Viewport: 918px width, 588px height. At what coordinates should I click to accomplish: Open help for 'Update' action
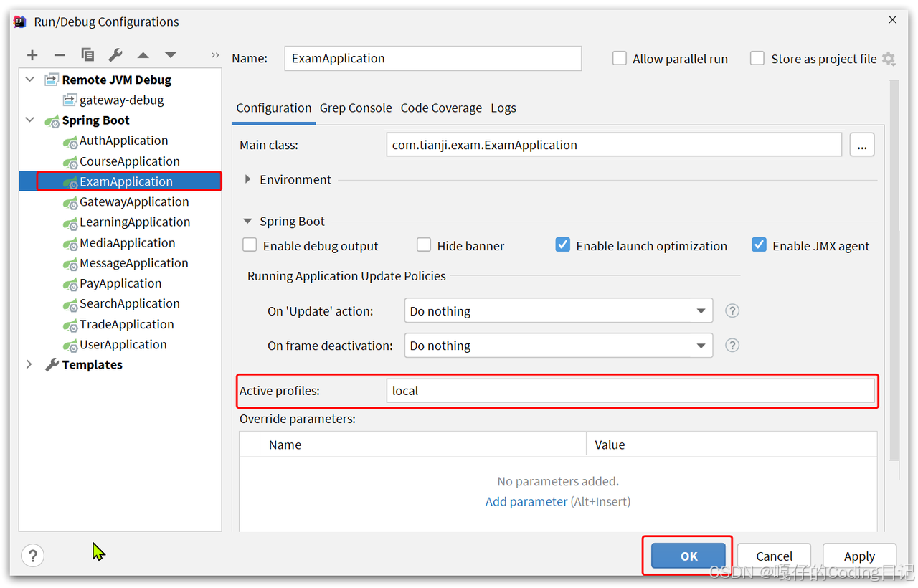pos(732,310)
